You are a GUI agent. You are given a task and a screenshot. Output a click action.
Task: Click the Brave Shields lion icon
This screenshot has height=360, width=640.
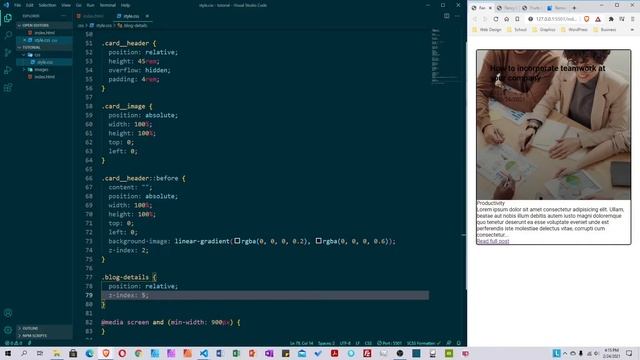pos(587,19)
